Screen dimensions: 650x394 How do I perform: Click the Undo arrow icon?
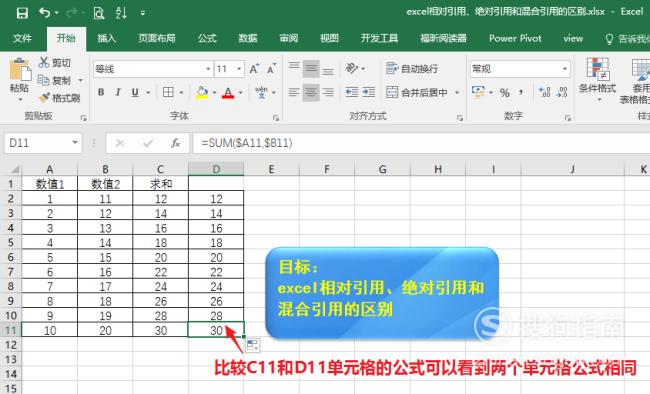pos(45,13)
